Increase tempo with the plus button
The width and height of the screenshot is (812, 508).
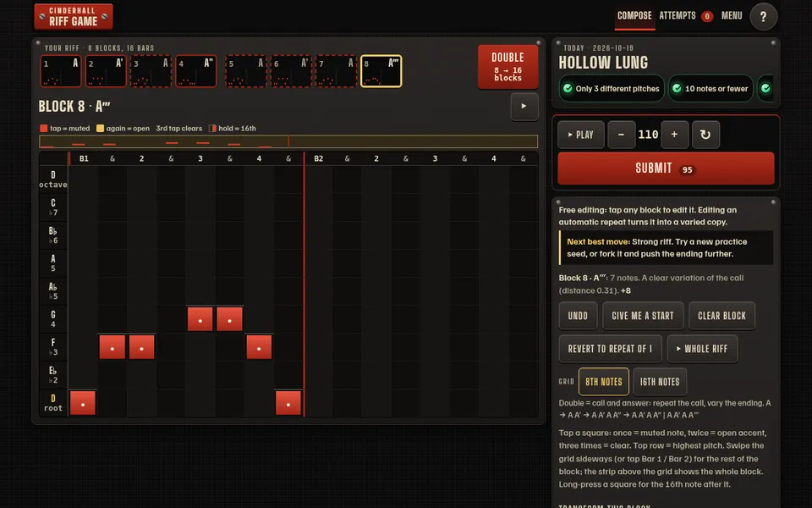pos(674,135)
